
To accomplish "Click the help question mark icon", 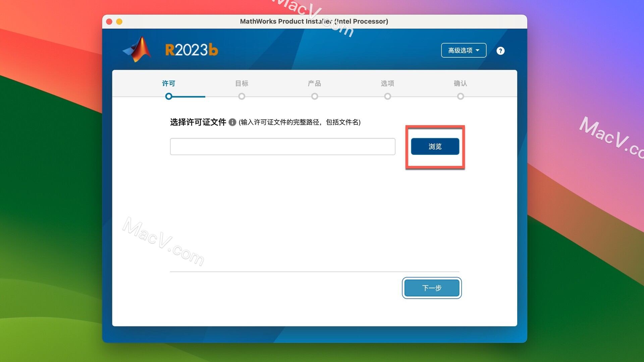I will [x=500, y=50].
